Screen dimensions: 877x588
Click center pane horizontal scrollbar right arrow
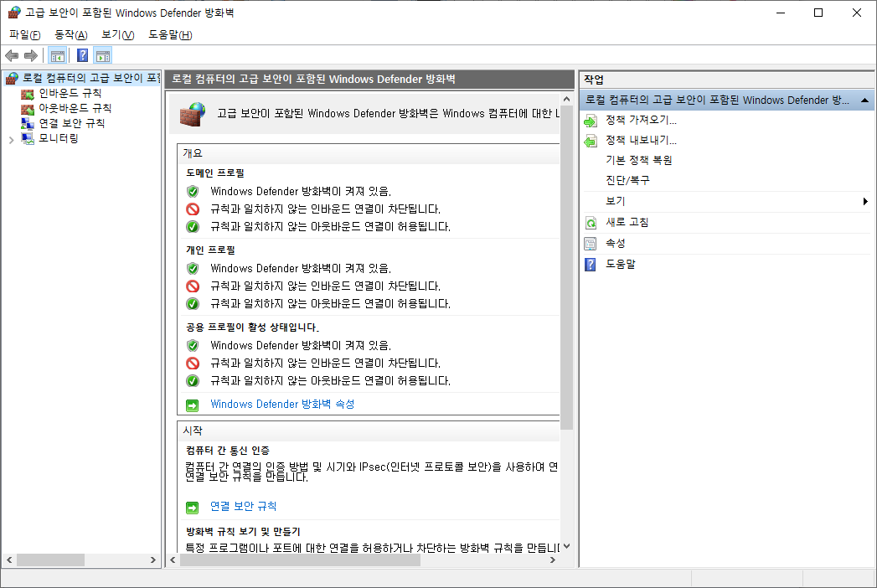553,560
